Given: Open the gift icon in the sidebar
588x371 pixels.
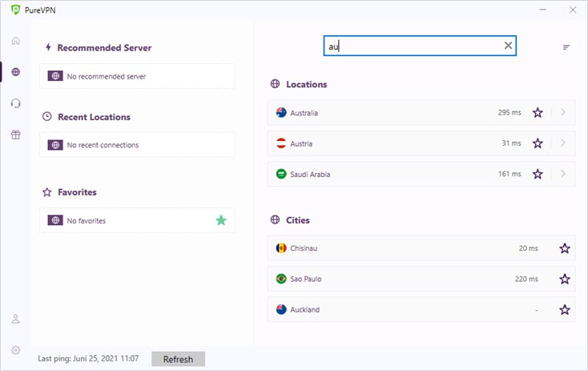Looking at the screenshot, I should point(15,135).
